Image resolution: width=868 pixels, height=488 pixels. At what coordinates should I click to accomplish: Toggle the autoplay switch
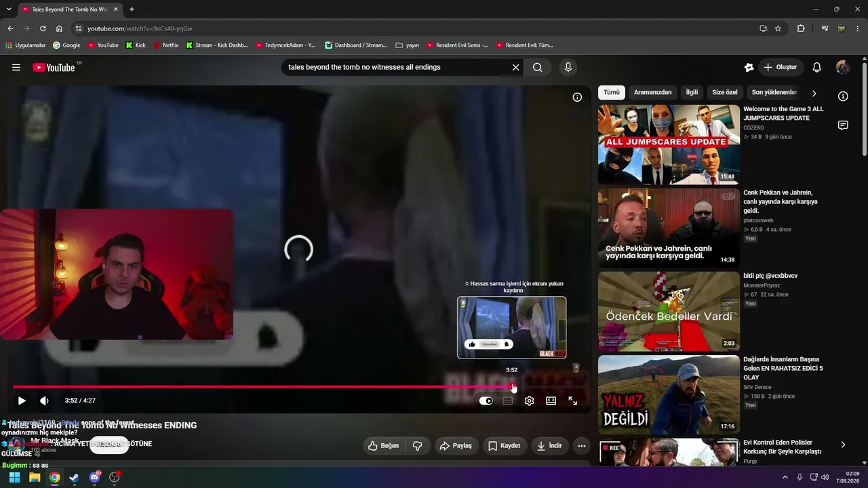[486, 401]
